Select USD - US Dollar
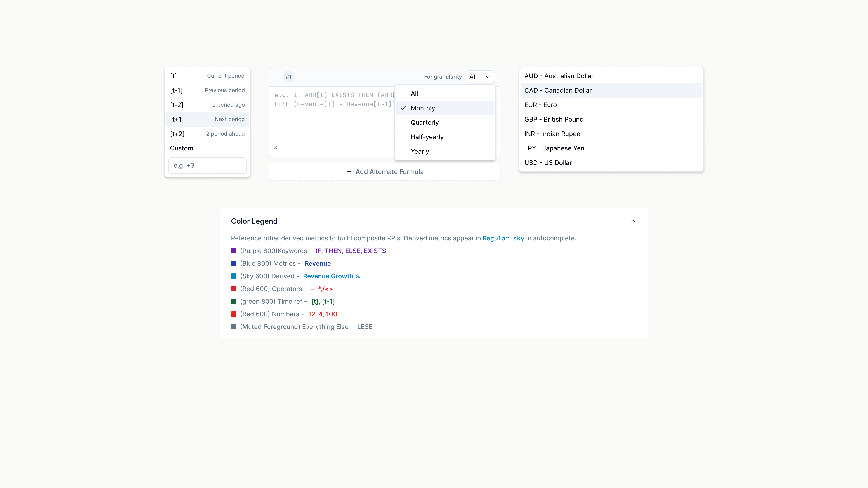Screen dimensions: 868x488 pos(611,163)
